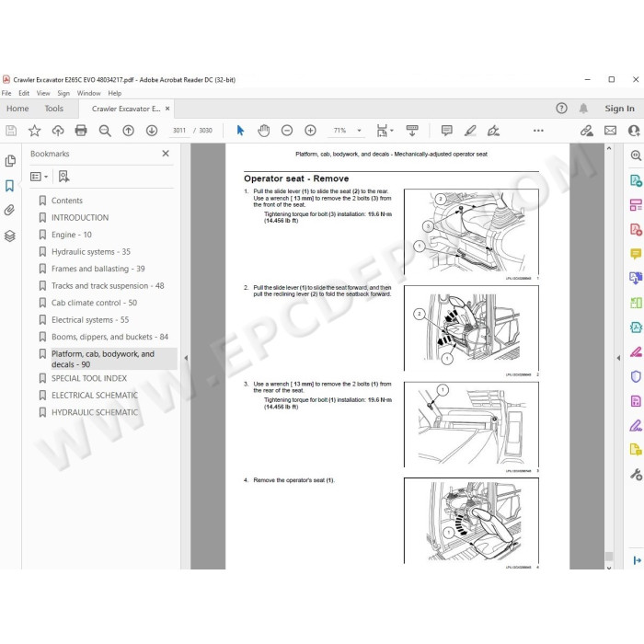The image size is (644, 644).
Task: Open the View menu
Action: click(43, 93)
